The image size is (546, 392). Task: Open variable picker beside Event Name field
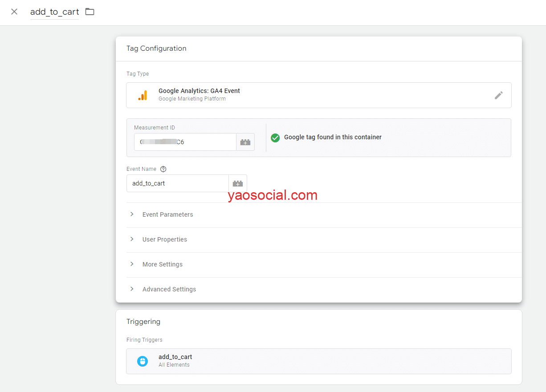pyautogui.click(x=238, y=183)
